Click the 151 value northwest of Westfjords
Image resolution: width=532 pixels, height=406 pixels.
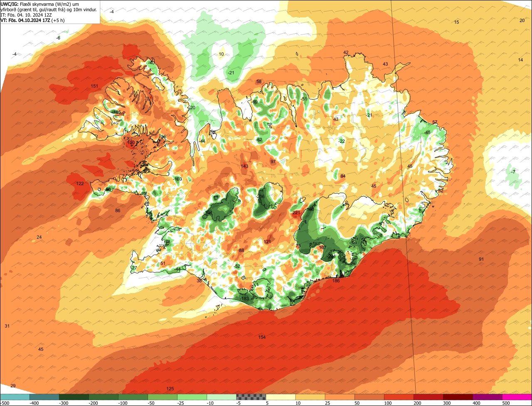pyautogui.click(x=94, y=86)
